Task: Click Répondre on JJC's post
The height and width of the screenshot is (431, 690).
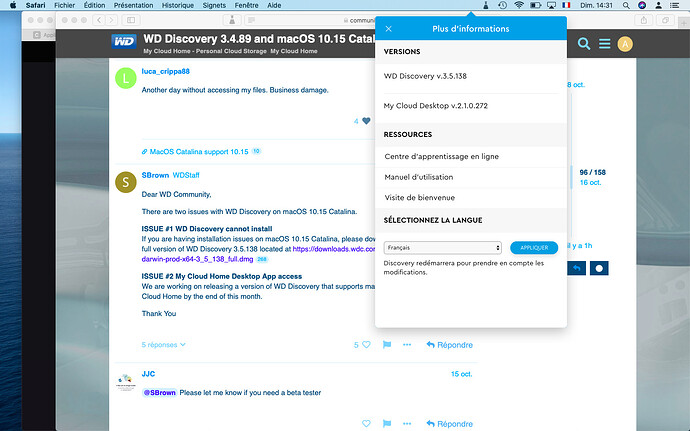Action: (x=449, y=424)
